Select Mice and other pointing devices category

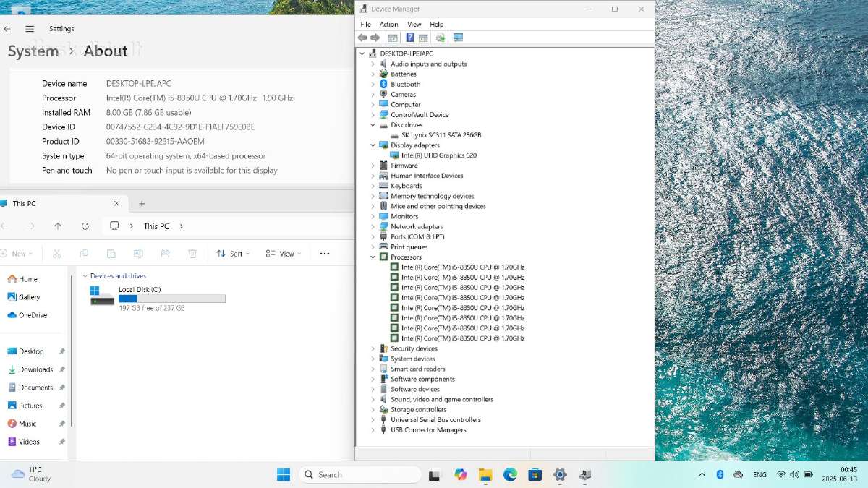tap(438, 206)
